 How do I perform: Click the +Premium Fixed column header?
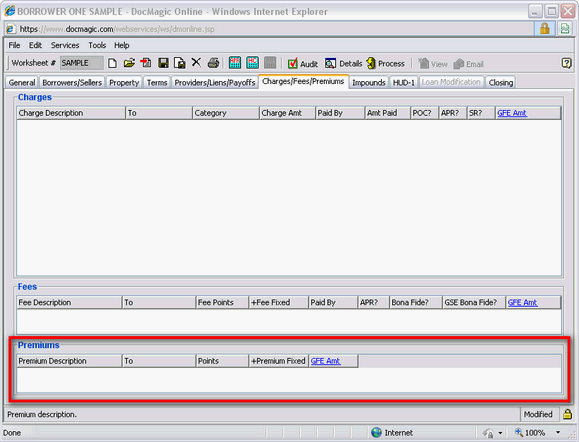pyautogui.click(x=278, y=361)
